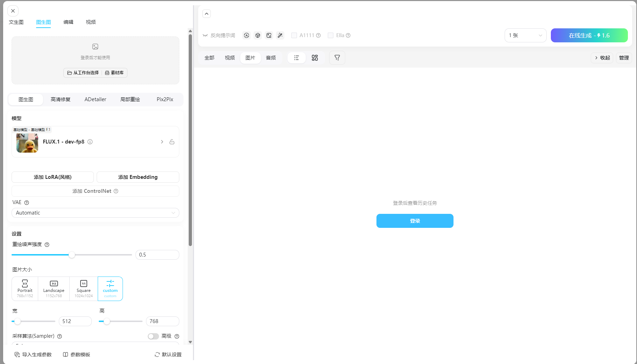Switch to the 文生图 tab

point(16,22)
